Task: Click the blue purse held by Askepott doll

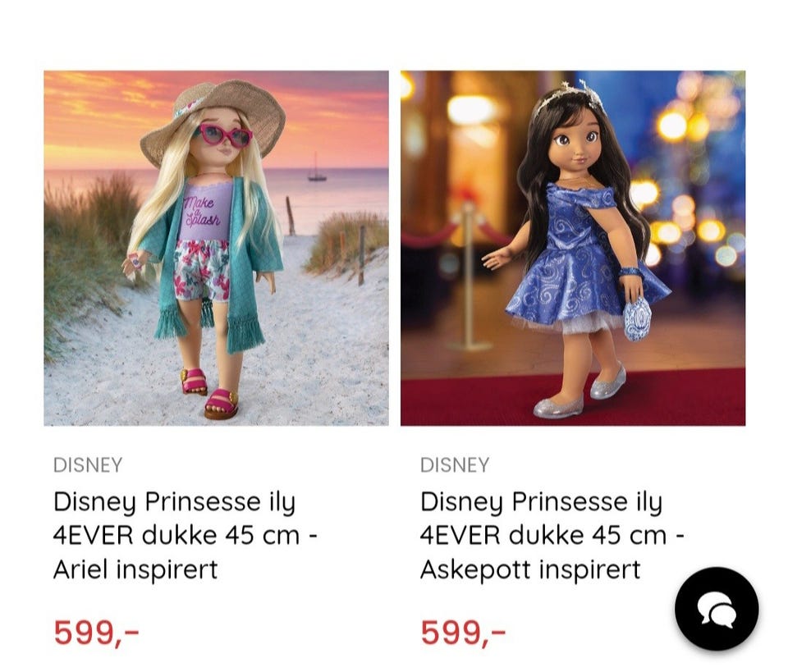Action: [637, 318]
